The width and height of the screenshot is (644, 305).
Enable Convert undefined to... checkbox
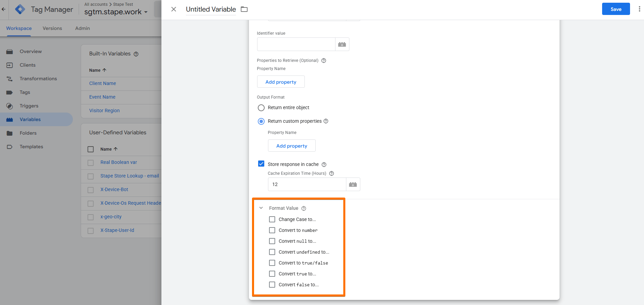tap(272, 252)
